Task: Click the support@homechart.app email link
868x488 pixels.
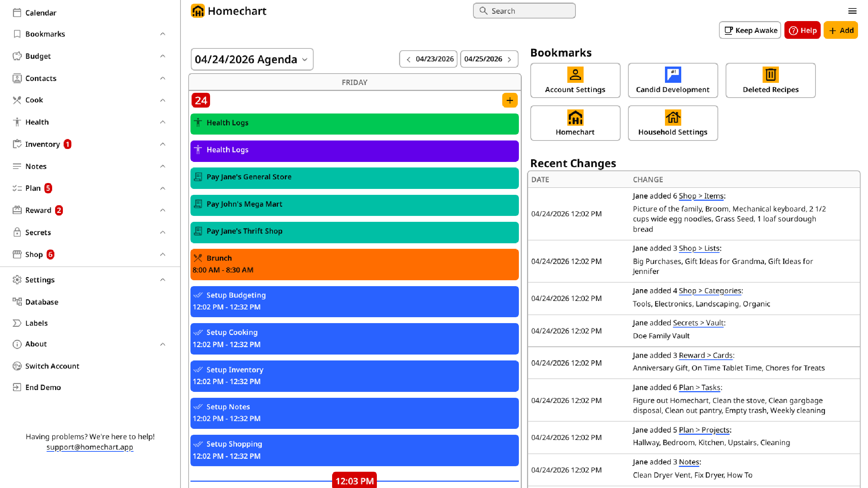Action: point(90,447)
